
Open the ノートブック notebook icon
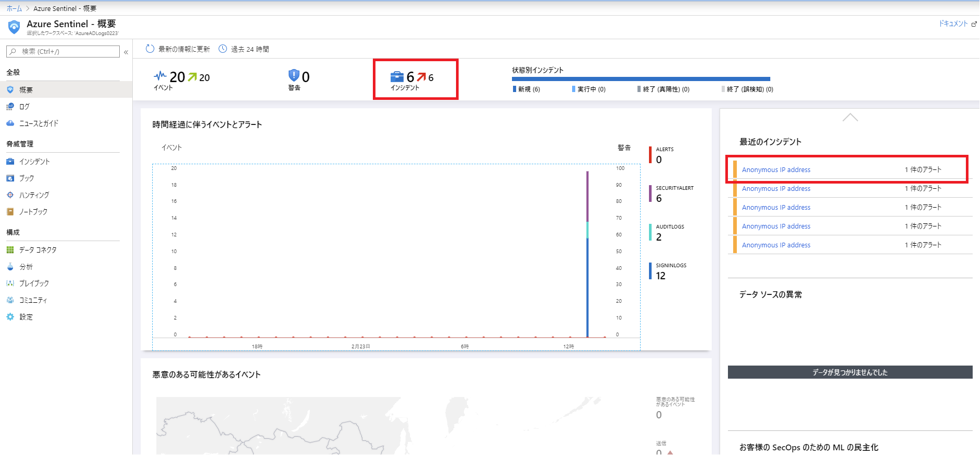point(10,212)
